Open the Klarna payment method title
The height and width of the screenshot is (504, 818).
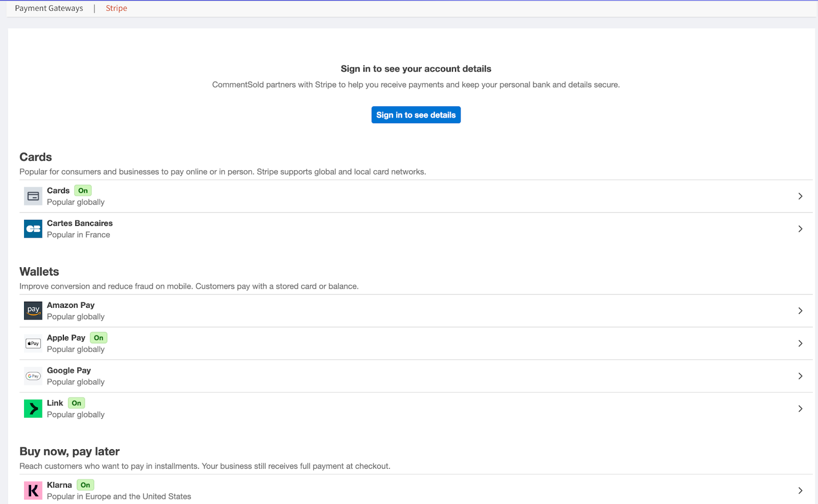pyautogui.click(x=59, y=485)
